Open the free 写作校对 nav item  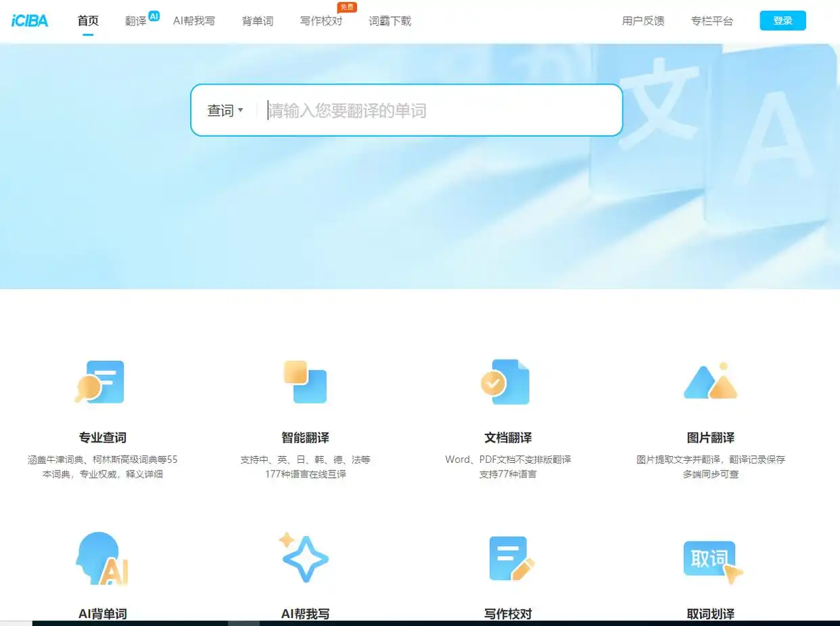(x=321, y=20)
